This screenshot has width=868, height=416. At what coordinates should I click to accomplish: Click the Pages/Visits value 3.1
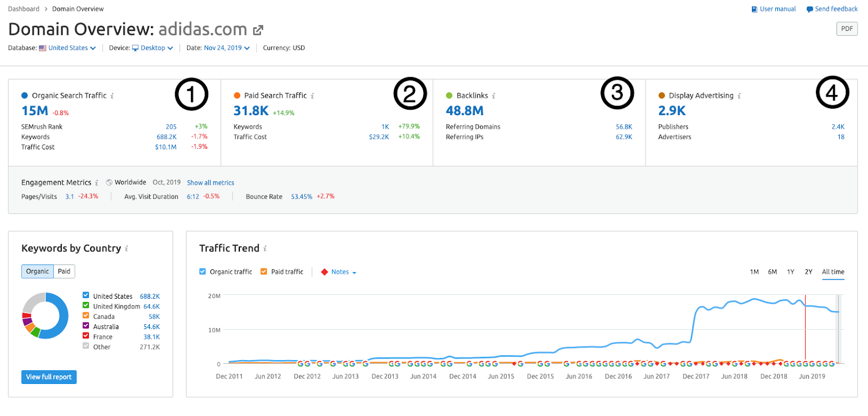click(69, 197)
